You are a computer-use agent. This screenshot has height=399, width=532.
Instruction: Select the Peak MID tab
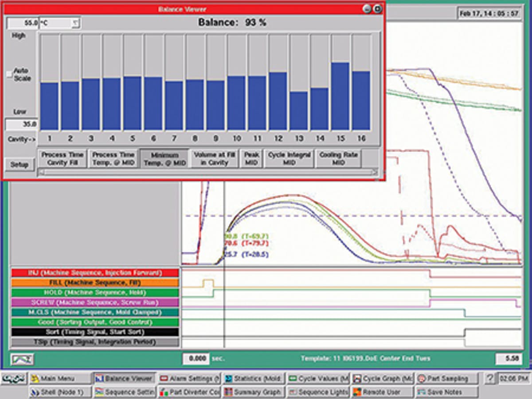tap(252, 158)
